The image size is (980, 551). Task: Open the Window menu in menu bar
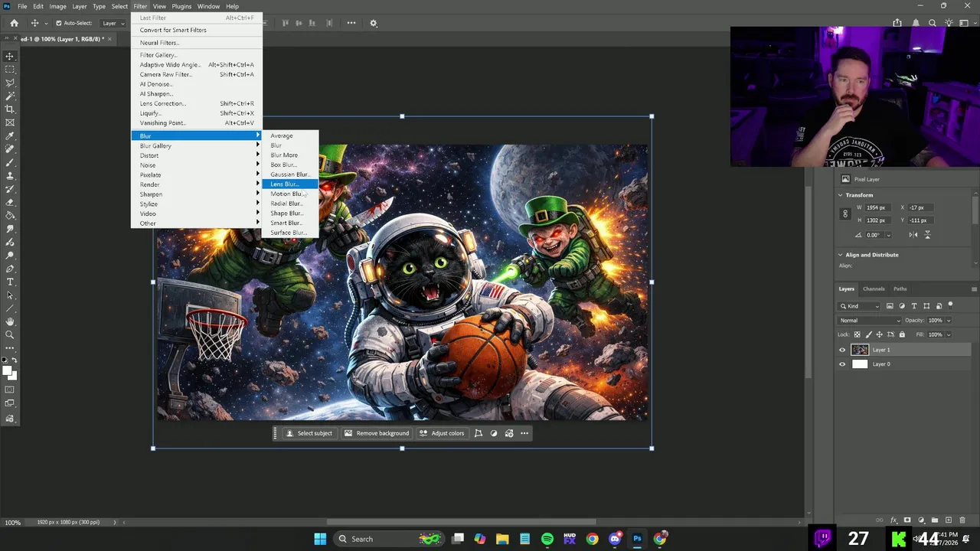tap(208, 6)
